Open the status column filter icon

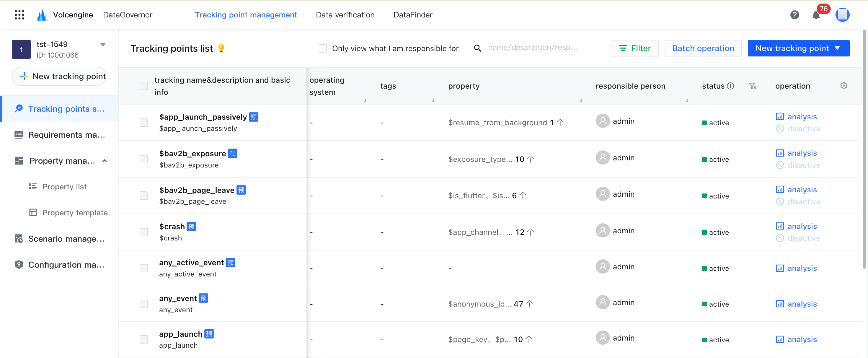click(x=753, y=86)
